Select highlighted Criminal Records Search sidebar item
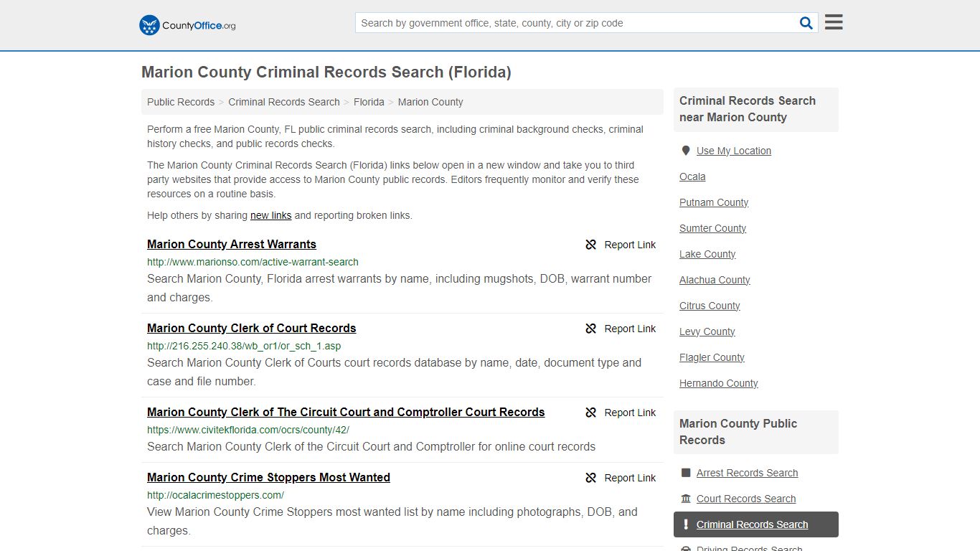Viewport: 980px width, 551px height. [x=756, y=524]
